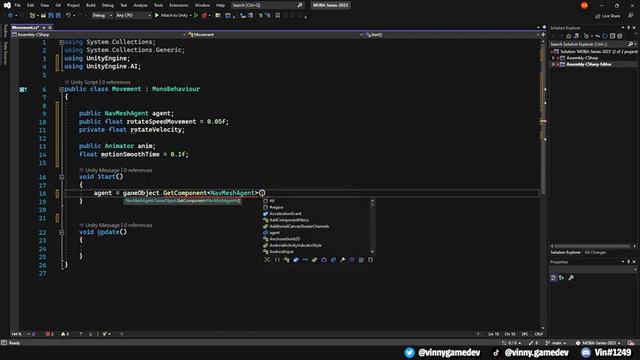Screen dimensions: 640x360
Task: Click the Undo toolbar icon
Action: point(68,16)
